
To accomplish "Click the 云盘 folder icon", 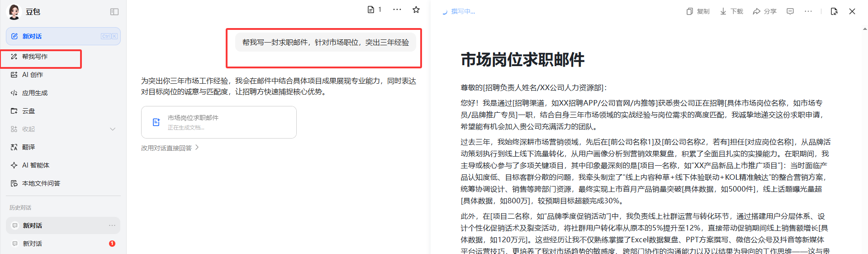I will coord(14,111).
